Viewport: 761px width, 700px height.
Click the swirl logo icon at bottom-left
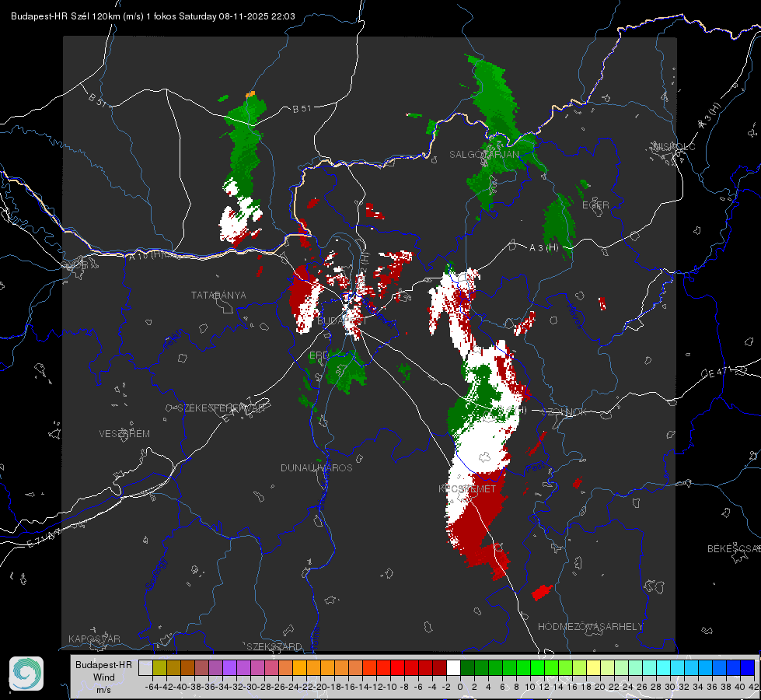[x=26, y=674]
